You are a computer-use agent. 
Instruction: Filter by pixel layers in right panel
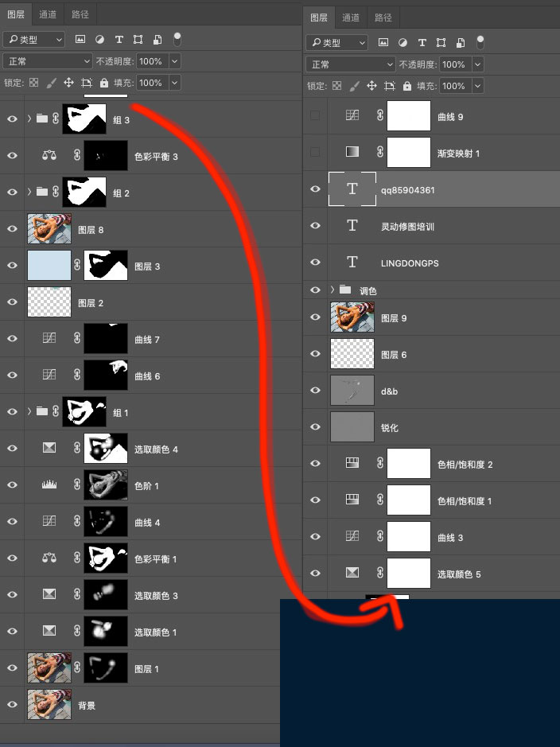coord(383,42)
